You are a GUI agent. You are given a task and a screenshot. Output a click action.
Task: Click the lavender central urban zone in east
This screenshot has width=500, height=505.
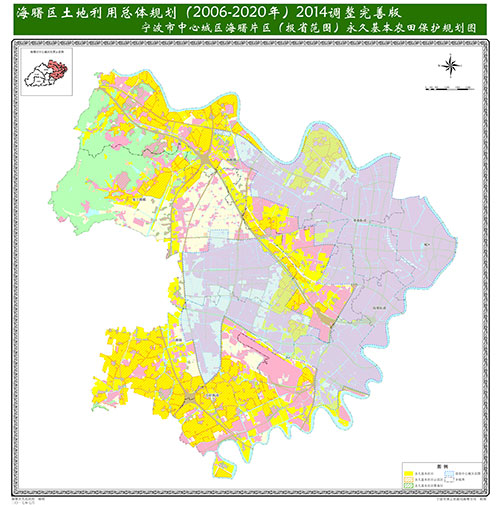[x=383, y=233]
